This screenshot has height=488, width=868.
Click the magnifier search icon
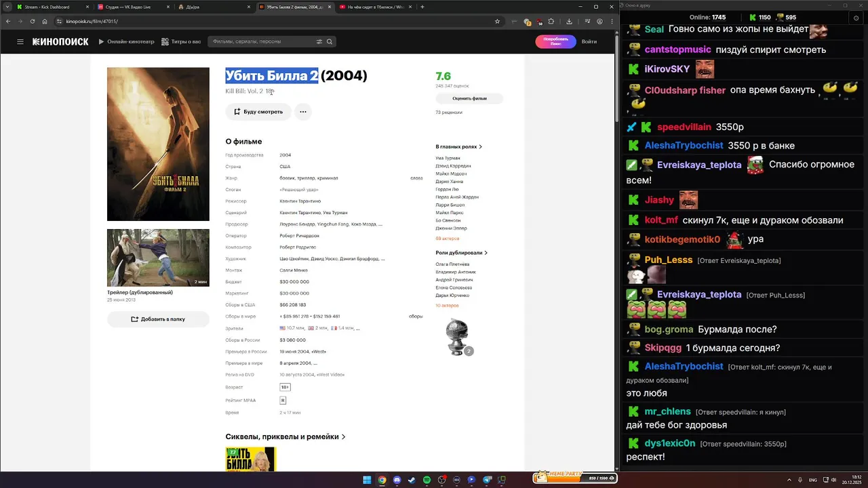(330, 41)
